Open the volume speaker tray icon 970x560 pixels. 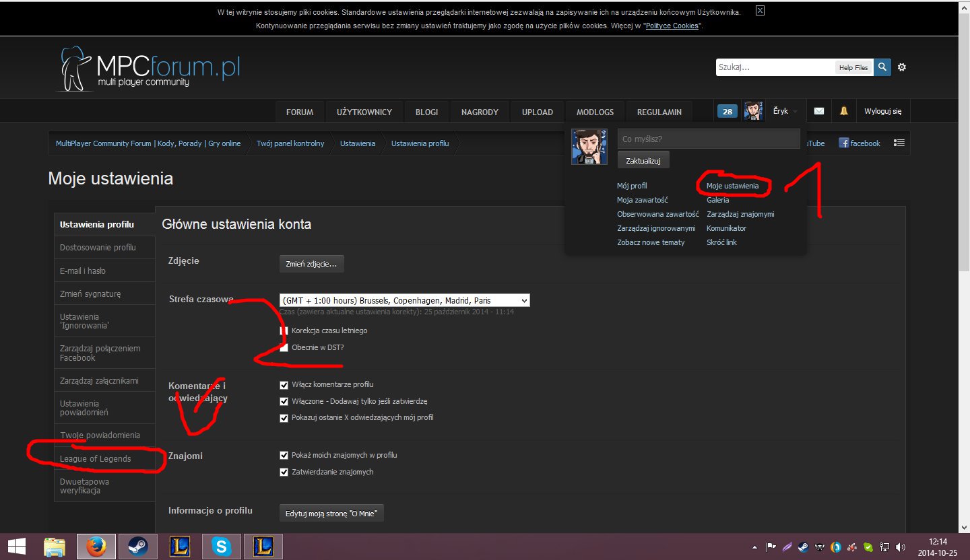pos(901,547)
